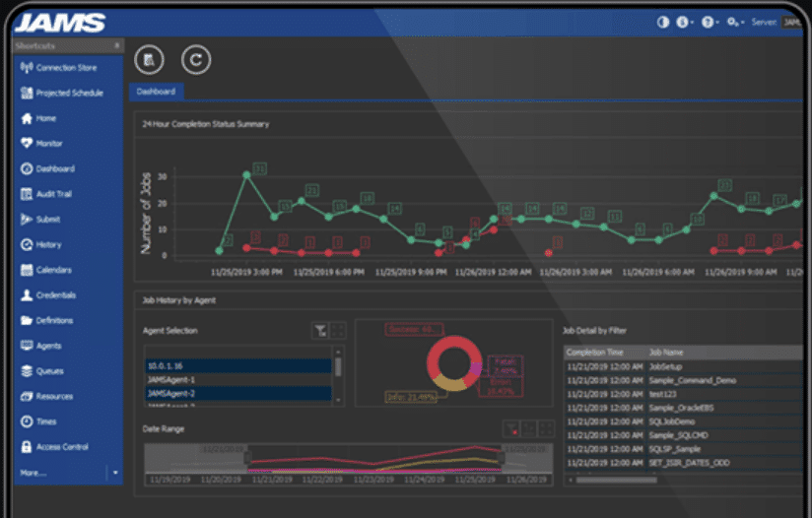The image size is (812, 518).
Task: Open the Projected Schedule view
Action: (x=67, y=94)
